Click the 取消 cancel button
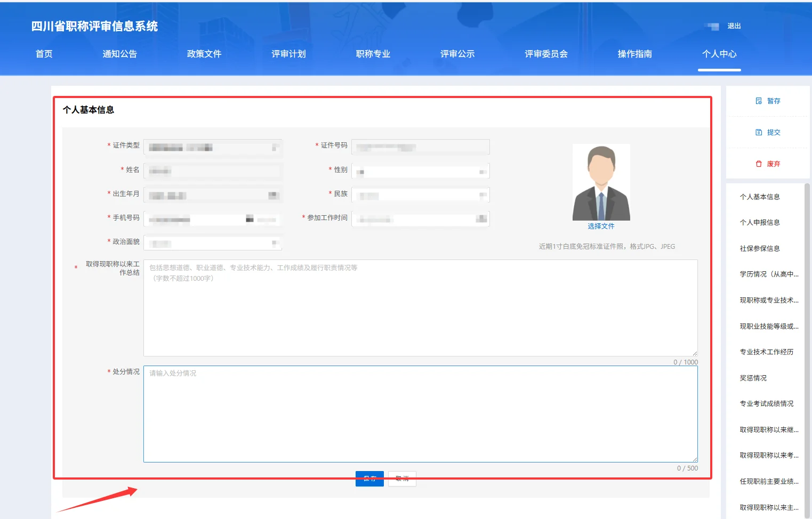This screenshot has height=519, width=812. click(402, 478)
